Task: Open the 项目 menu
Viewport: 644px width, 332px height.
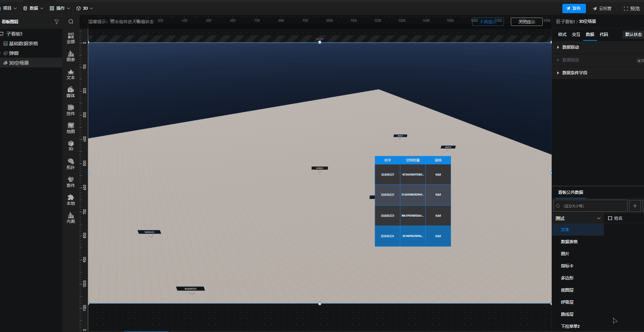Action: pos(9,8)
